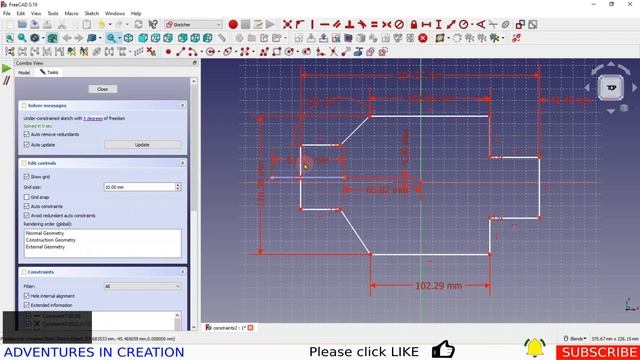Select Construction Geometry in rendering order
This screenshot has height=360, width=640.
(51, 240)
